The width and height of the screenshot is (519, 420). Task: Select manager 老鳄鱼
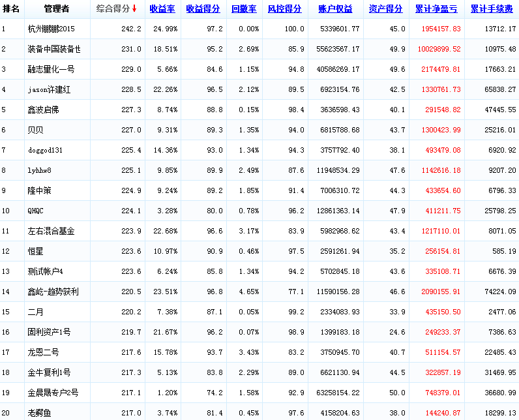[39, 413]
